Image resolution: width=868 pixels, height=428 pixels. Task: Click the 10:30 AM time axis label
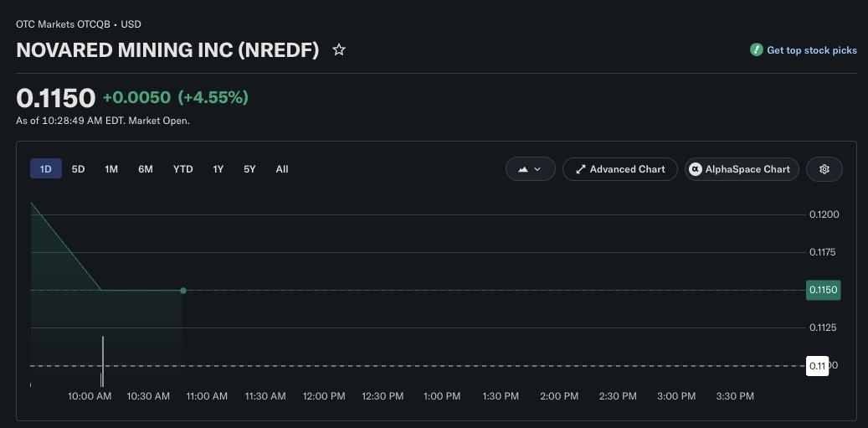tap(148, 396)
